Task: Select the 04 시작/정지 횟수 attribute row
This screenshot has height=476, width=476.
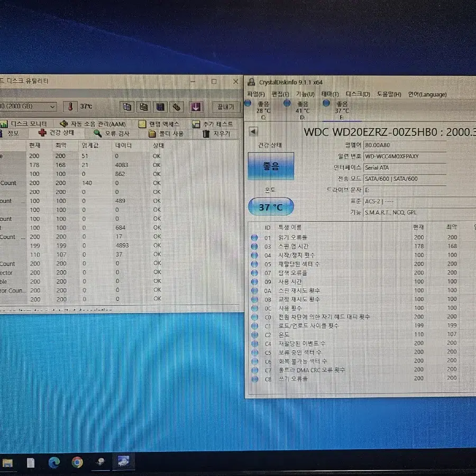Action: point(362,255)
